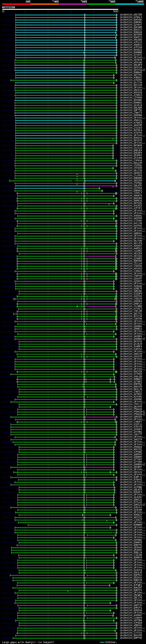Click the UniRef100_Q6YYM2 label
This screenshot has height=644, width=146.
(x=131, y=75)
